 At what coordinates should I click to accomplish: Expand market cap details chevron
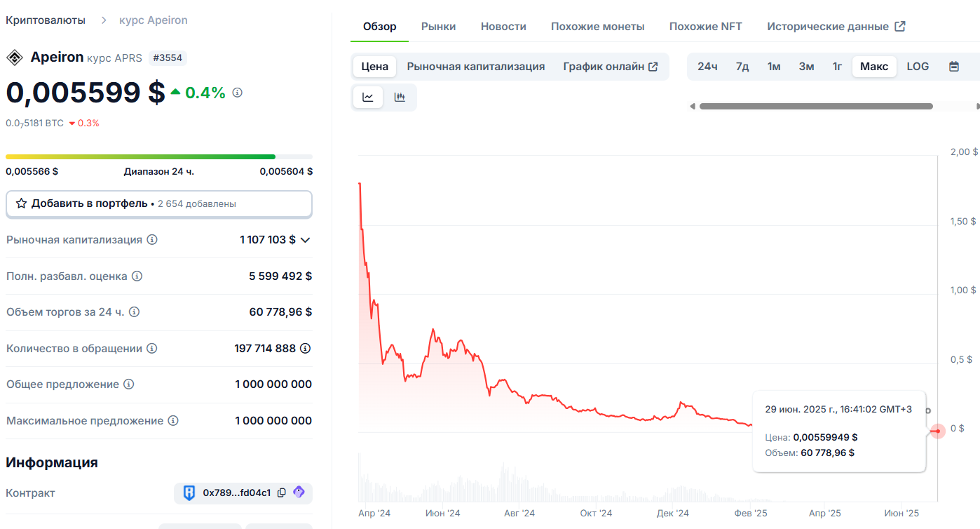(x=306, y=240)
